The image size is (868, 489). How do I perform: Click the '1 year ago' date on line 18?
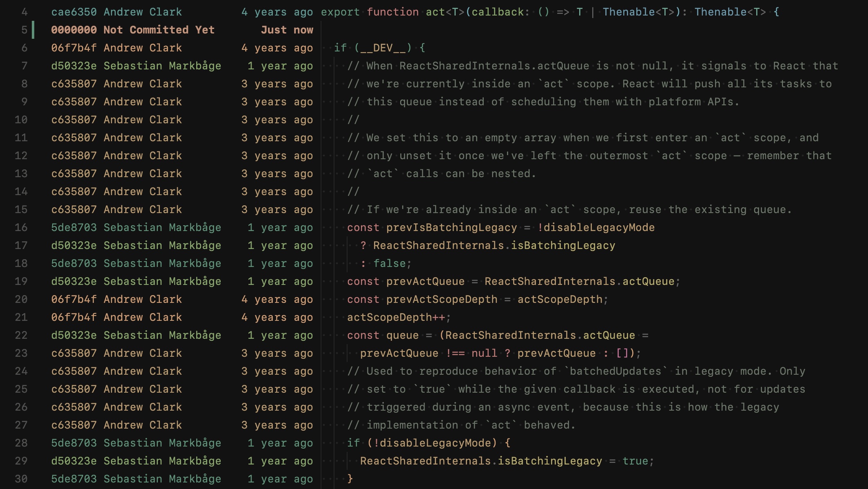tap(280, 263)
